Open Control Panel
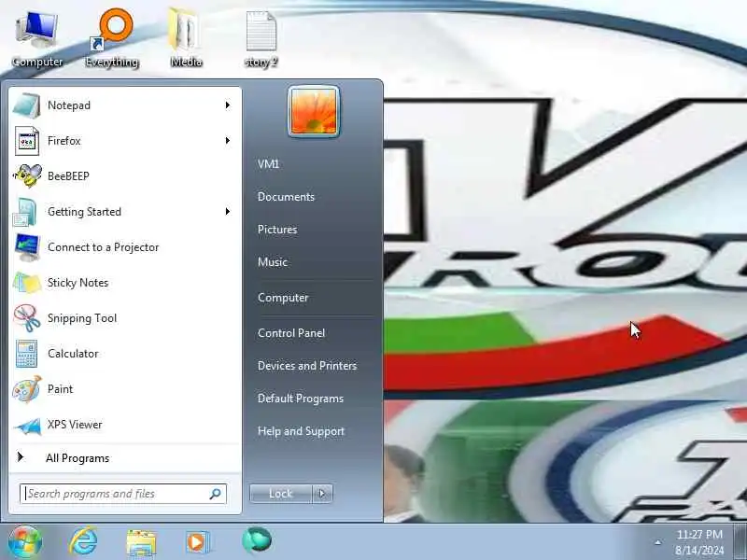Screen dimensions: 747x560 click(291, 333)
